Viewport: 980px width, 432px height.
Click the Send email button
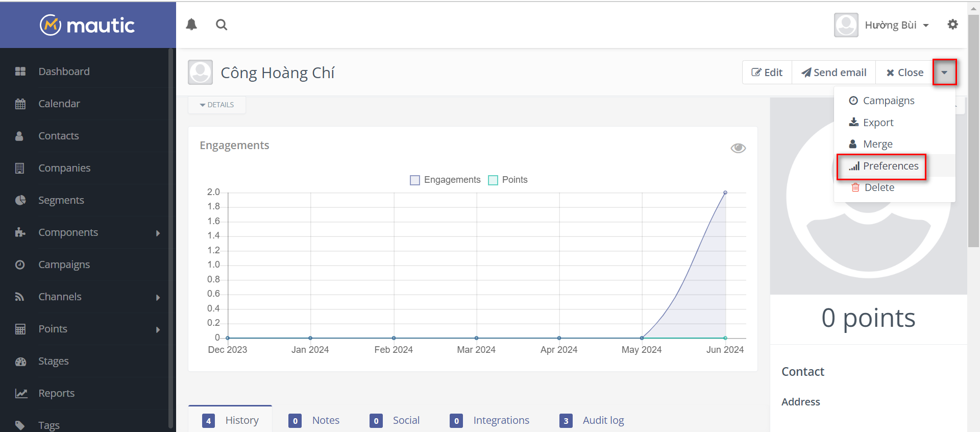pyautogui.click(x=834, y=73)
